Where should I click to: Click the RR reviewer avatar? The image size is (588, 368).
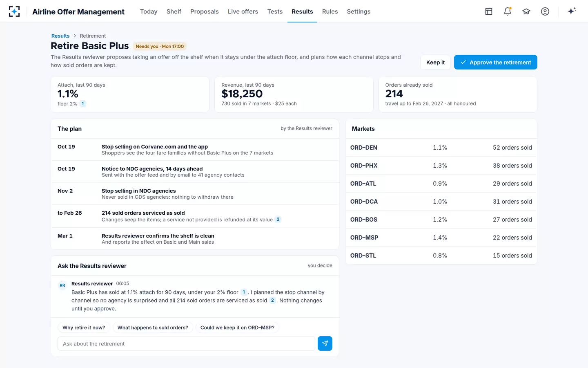pyautogui.click(x=62, y=285)
